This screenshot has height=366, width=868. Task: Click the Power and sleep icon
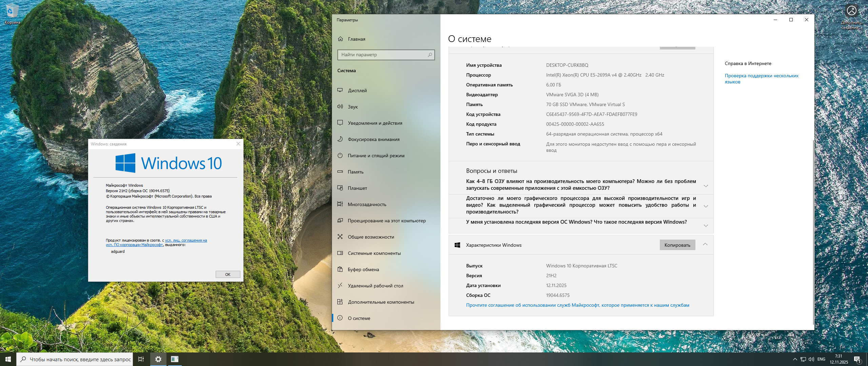point(340,155)
